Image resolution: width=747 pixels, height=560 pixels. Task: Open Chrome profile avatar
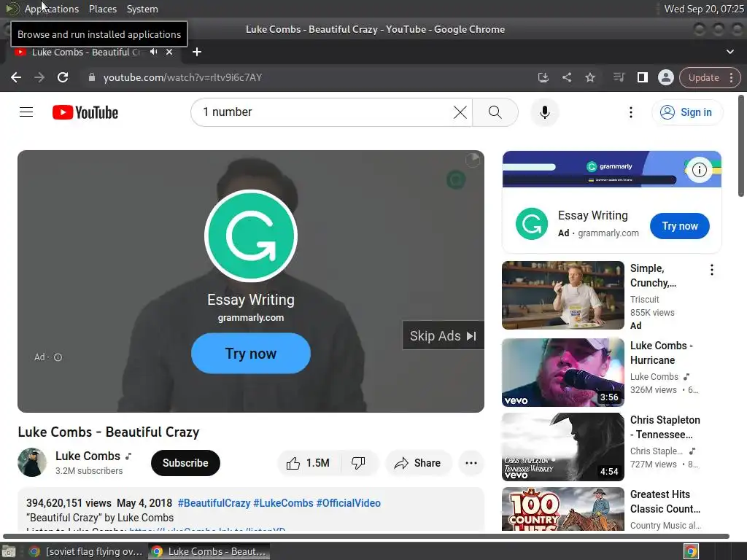(x=665, y=77)
